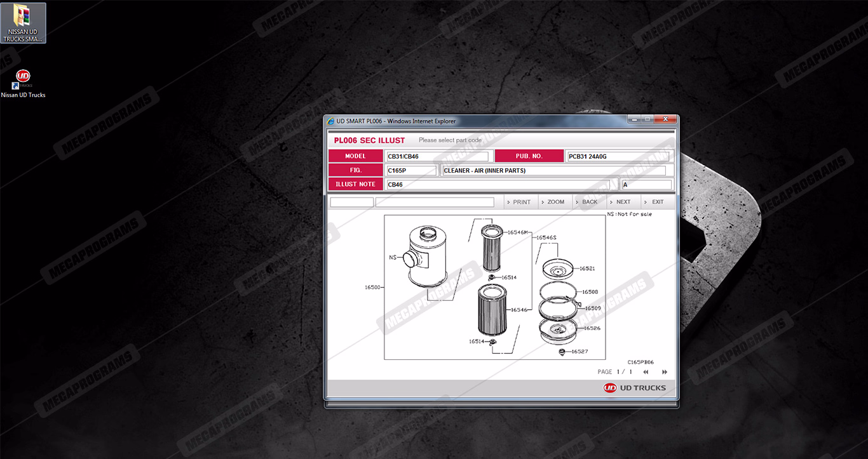Go back with the BACK button

590,202
